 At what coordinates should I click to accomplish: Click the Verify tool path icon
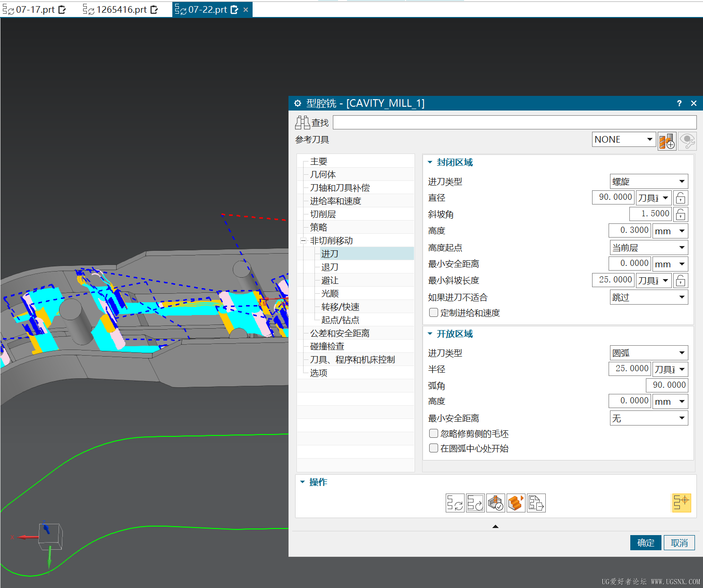point(496,503)
